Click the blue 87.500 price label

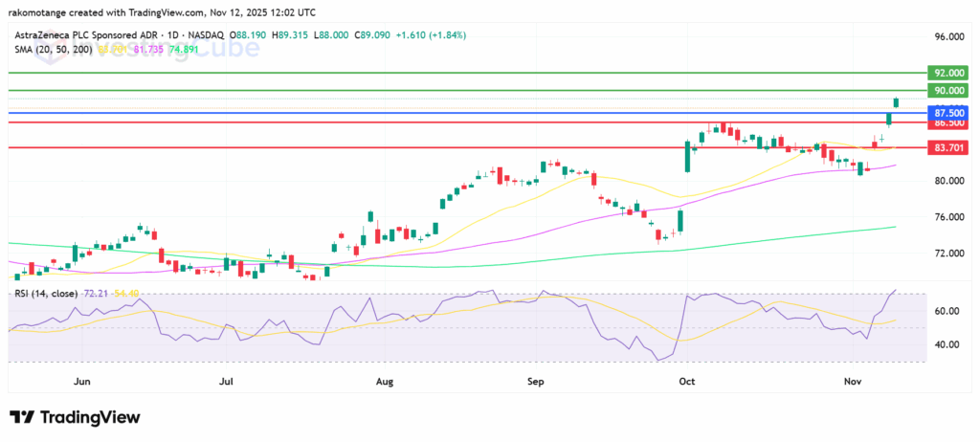[948, 113]
